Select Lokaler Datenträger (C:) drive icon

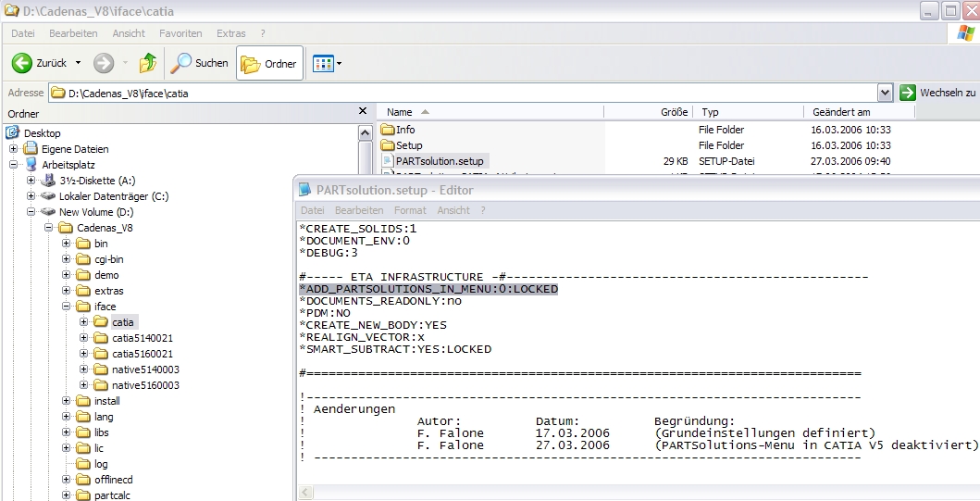tap(48, 195)
